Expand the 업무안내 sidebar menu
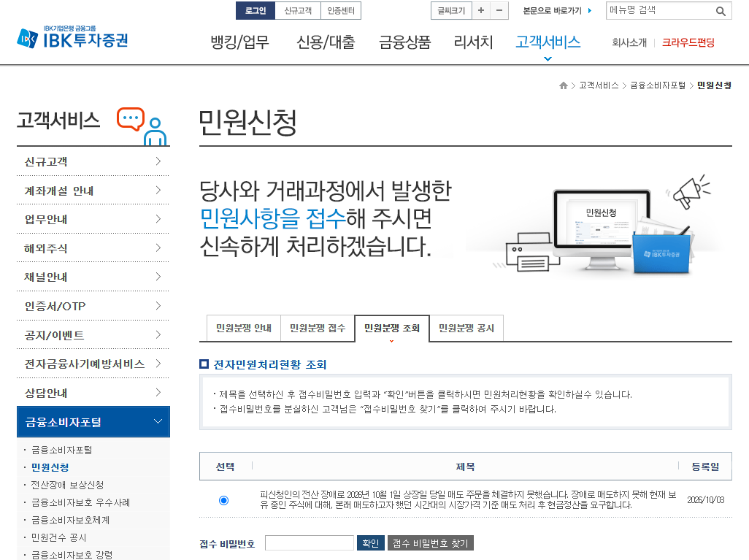The width and height of the screenshot is (749, 560). 93,219
